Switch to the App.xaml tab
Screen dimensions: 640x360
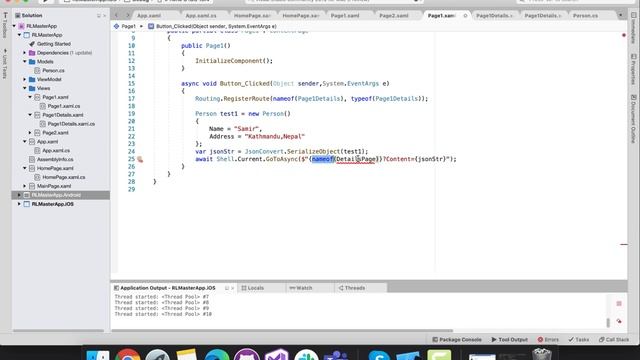tap(149, 16)
